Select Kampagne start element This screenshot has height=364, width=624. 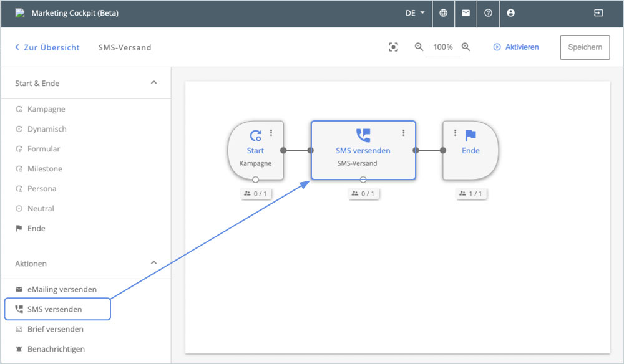40,109
